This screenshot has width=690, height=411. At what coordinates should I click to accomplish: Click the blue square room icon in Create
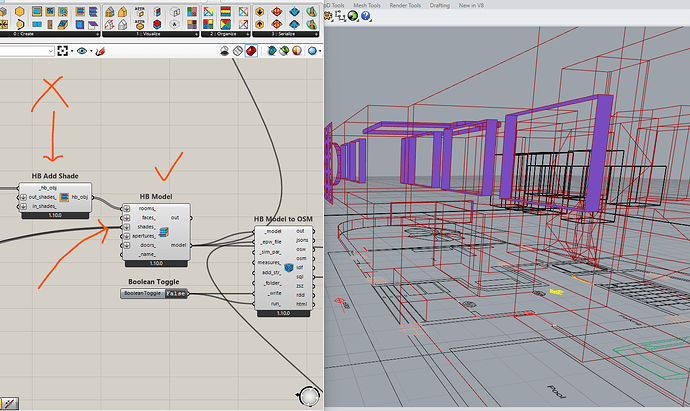coord(37,11)
